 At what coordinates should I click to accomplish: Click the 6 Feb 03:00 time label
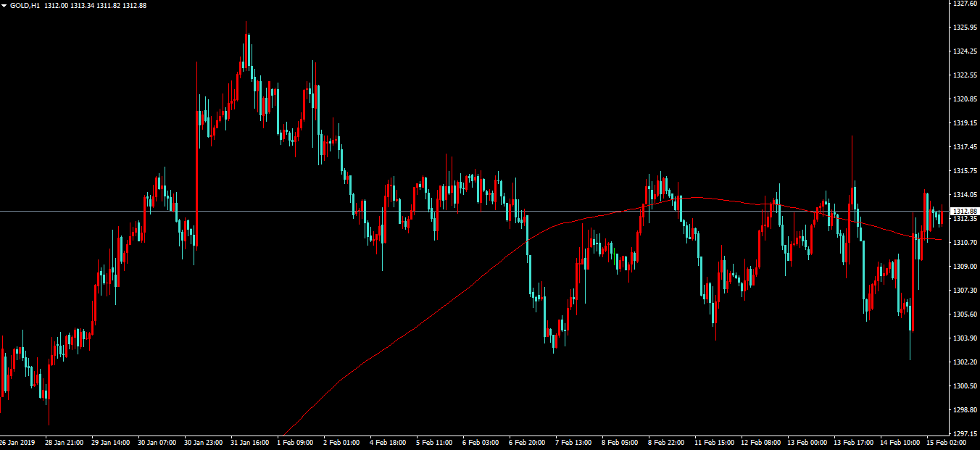click(481, 442)
